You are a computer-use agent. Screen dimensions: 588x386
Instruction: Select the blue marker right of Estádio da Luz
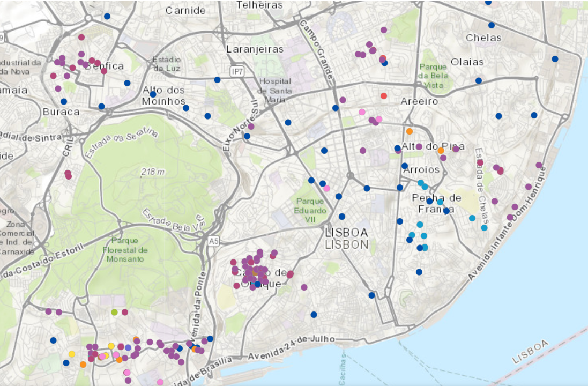[217, 80]
